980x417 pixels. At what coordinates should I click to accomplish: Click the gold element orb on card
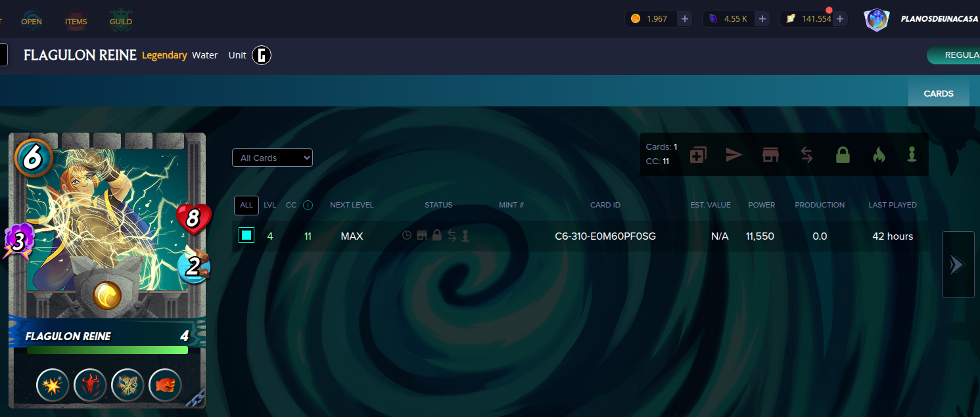pos(107,296)
